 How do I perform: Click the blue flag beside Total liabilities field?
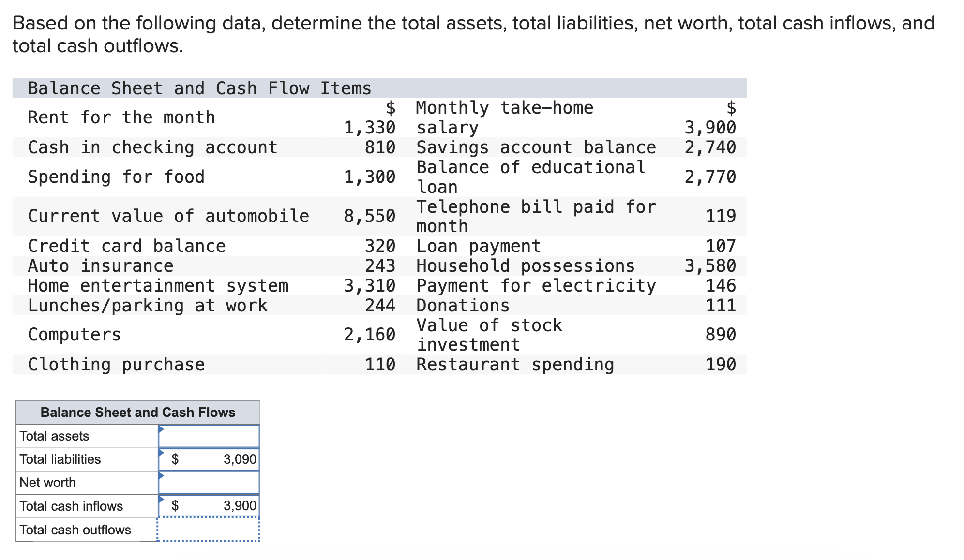coord(161,453)
